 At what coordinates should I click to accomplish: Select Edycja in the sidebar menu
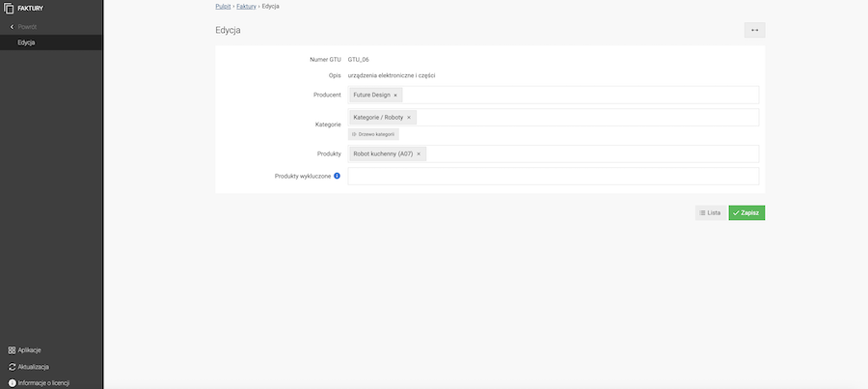pos(27,42)
